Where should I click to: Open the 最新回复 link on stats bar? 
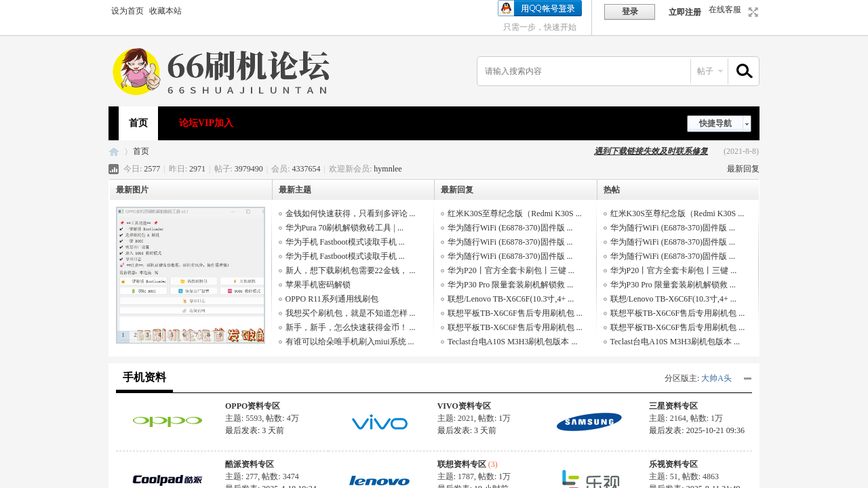pos(743,169)
